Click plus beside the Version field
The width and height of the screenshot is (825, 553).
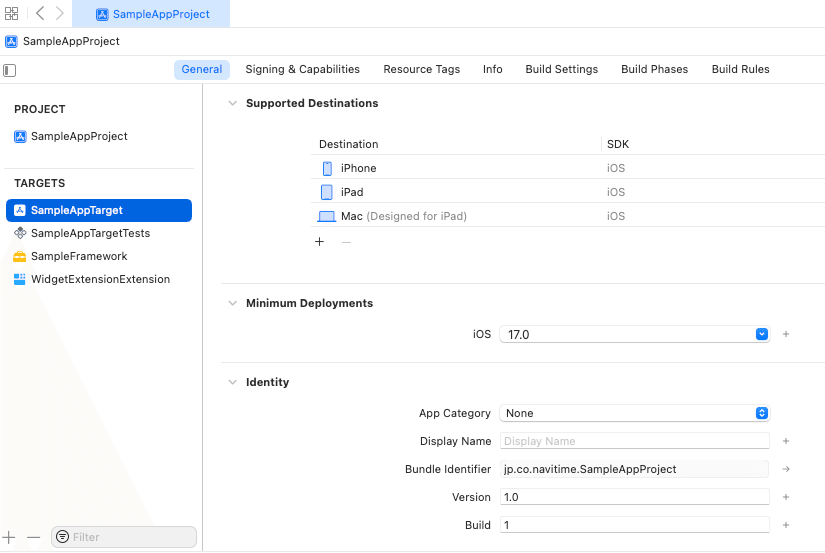[x=786, y=497]
